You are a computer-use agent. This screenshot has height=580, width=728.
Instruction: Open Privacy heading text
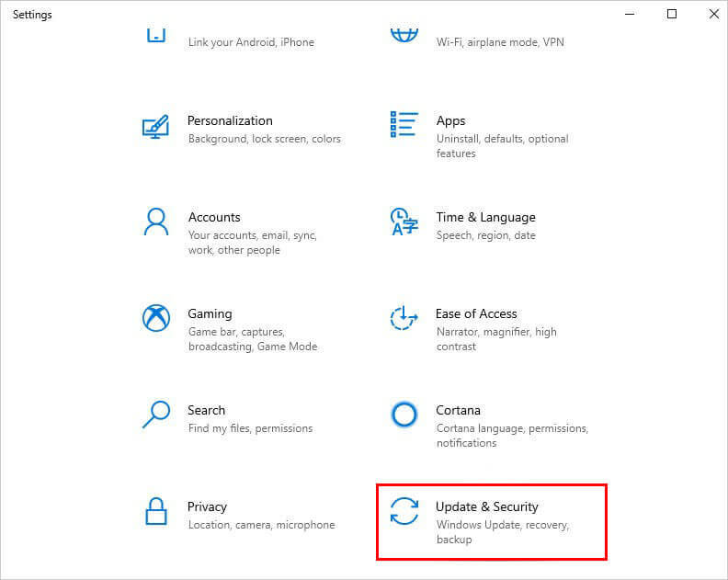point(207,506)
